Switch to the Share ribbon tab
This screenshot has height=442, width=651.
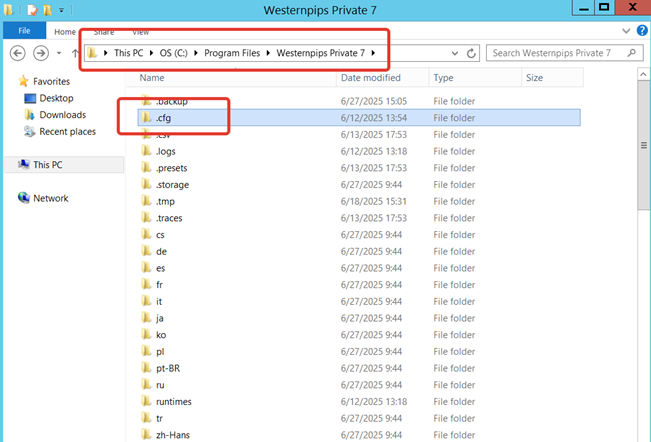[x=104, y=32]
